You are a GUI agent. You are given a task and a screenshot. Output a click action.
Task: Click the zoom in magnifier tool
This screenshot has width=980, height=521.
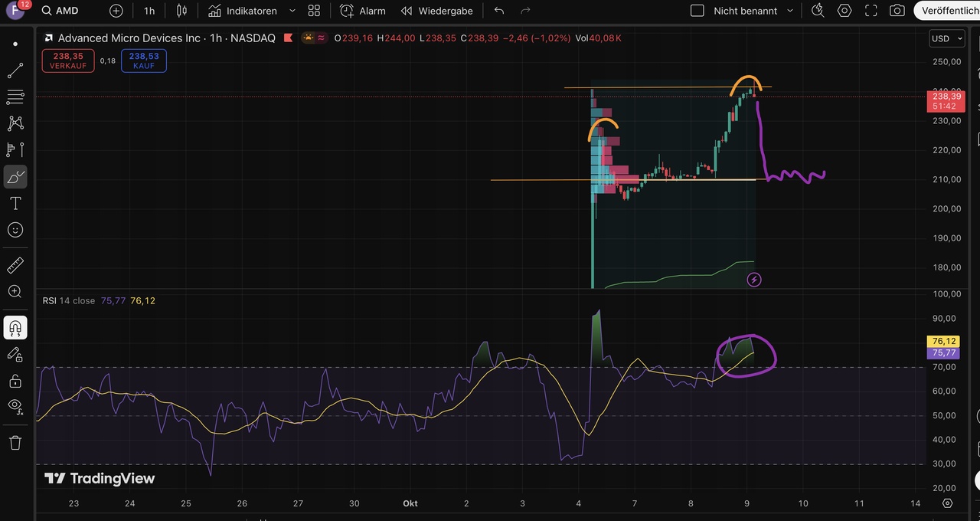point(15,291)
